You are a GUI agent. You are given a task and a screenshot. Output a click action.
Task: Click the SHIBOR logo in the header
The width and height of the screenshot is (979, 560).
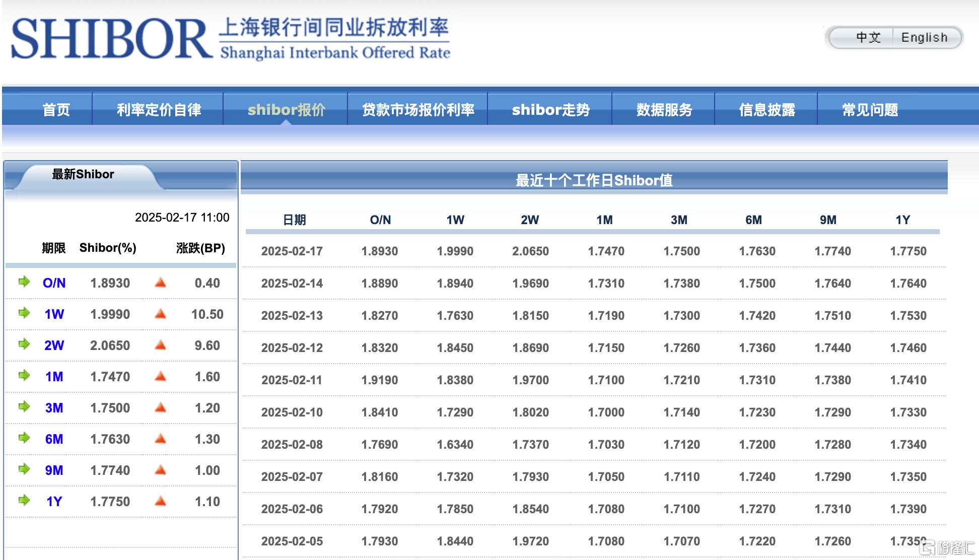[x=231, y=38]
